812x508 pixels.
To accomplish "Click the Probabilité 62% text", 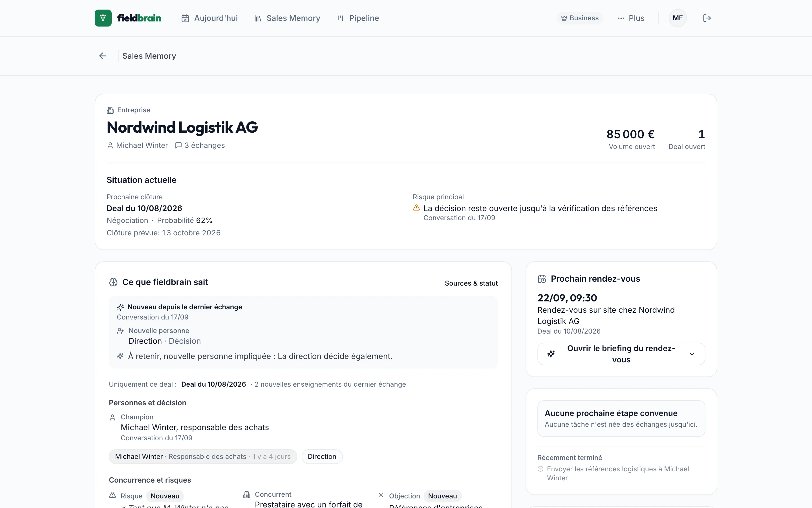I will (185, 220).
